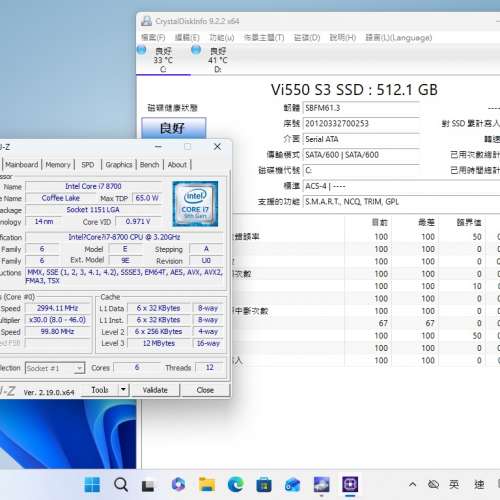
Task: Switch to CPU-Z purple taskbar icon
Action: [350, 484]
